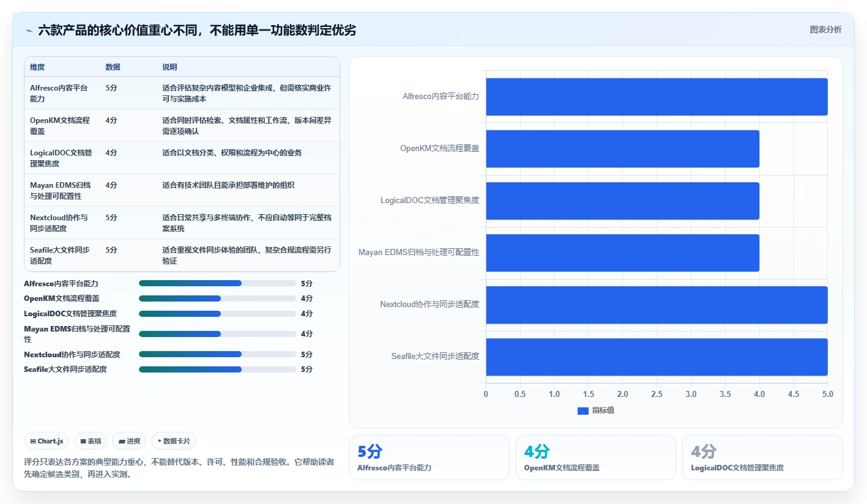The height and width of the screenshot is (504, 867).
Task: Click the 5分 score in the Alfresco table row
Action: (111, 87)
